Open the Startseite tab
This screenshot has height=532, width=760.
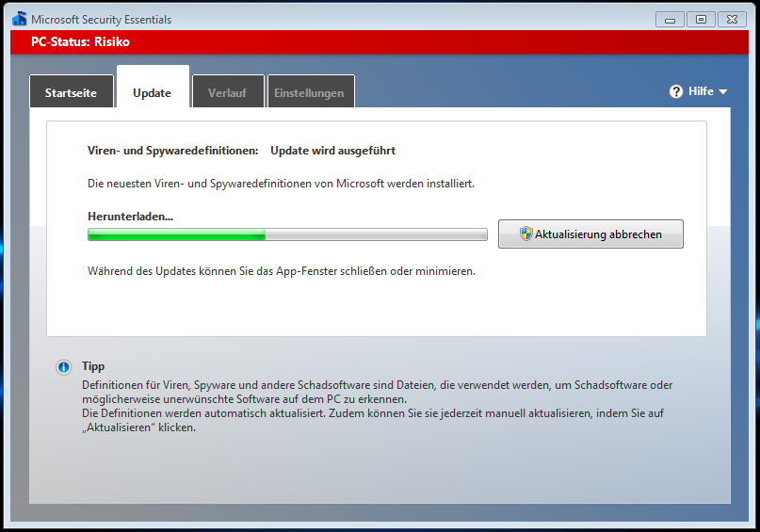click(72, 91)
